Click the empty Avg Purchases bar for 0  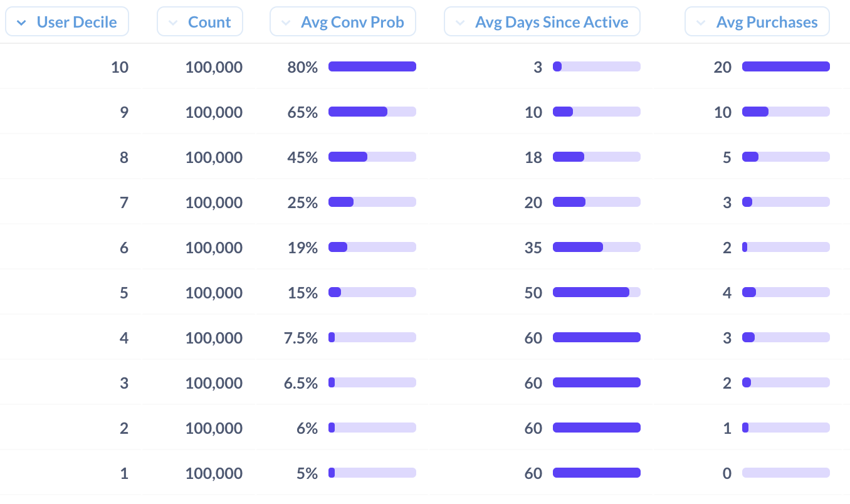point(786,473)
